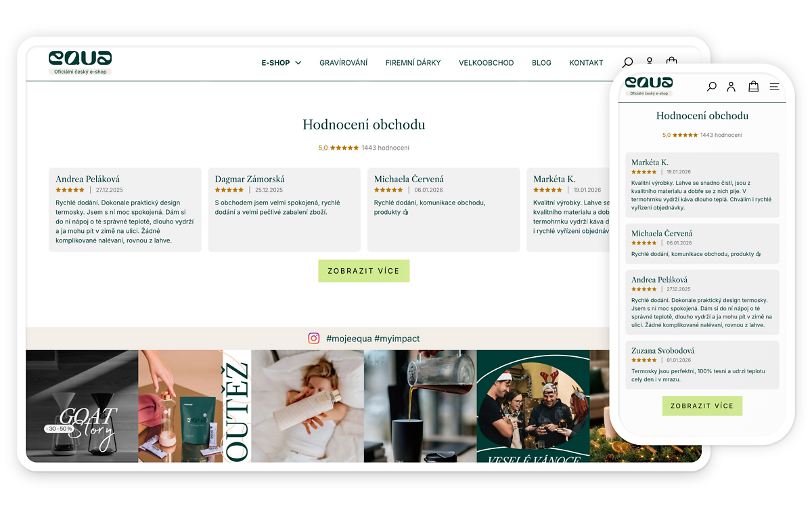Open search in the desktop header

click(628, 62)
